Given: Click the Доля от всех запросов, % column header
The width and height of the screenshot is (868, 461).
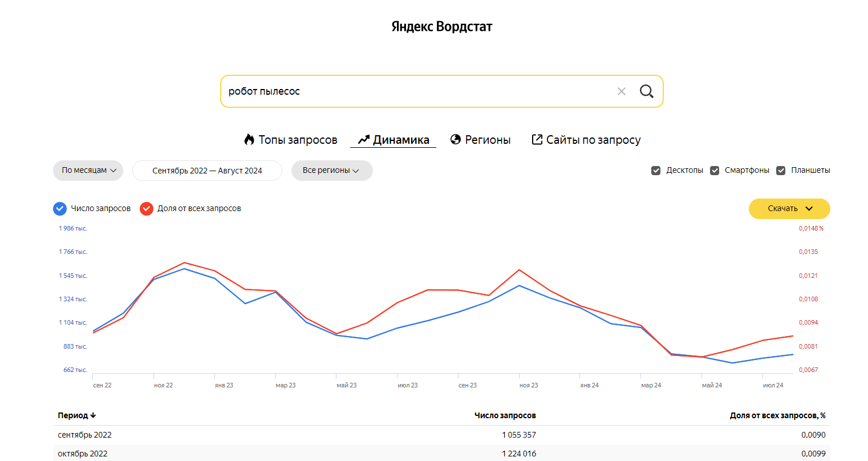Looking at the screenshot, I should (x=778, y=415).
